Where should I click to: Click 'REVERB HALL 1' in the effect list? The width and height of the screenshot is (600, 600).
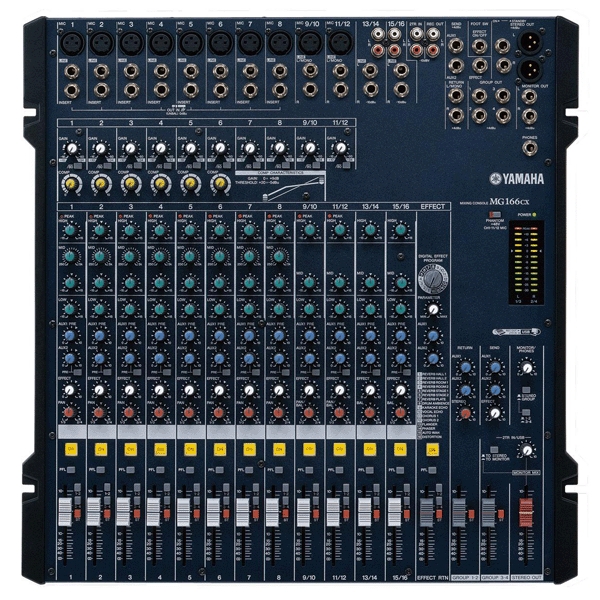433,374
